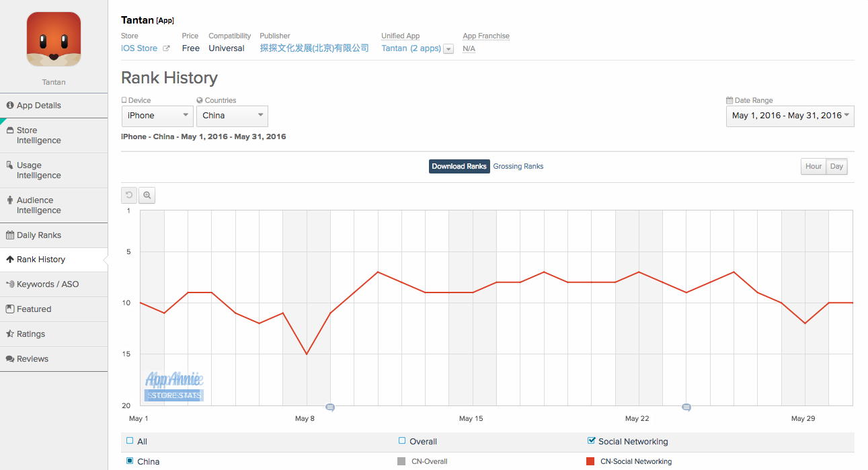The height and width of the screenshot is (470, 868).
Task: Select the Download Ranks tab
Action: tap(459, 166)
